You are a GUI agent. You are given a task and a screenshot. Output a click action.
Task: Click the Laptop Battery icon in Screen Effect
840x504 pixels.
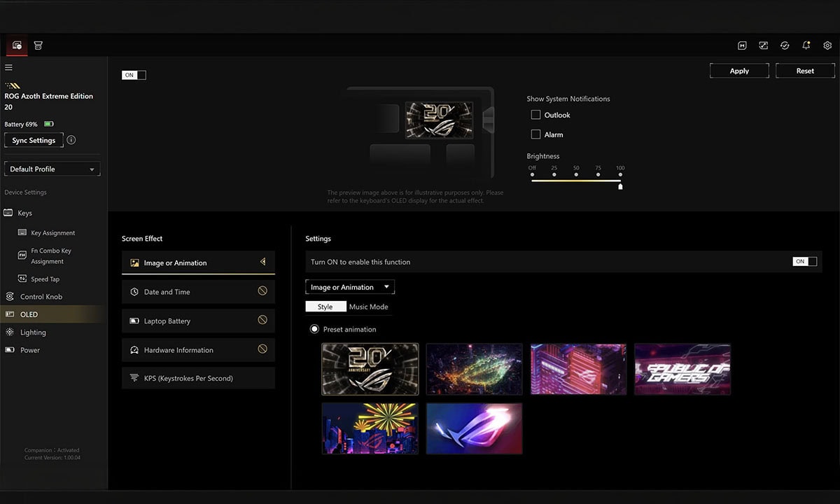(134, 321)
